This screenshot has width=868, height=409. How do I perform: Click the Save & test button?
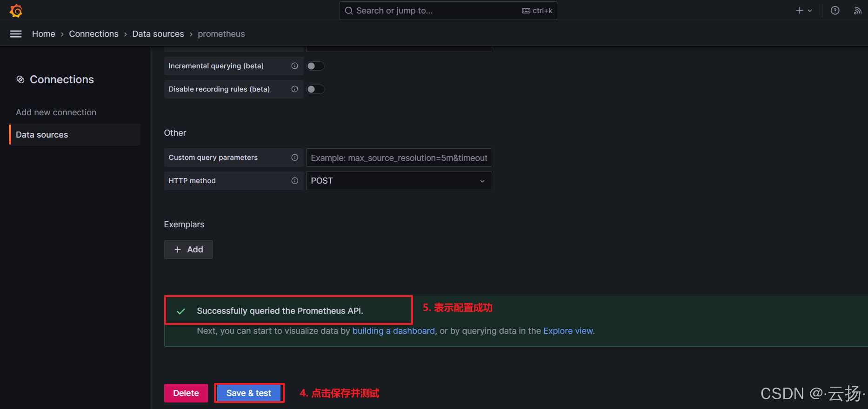pos(249,393)
